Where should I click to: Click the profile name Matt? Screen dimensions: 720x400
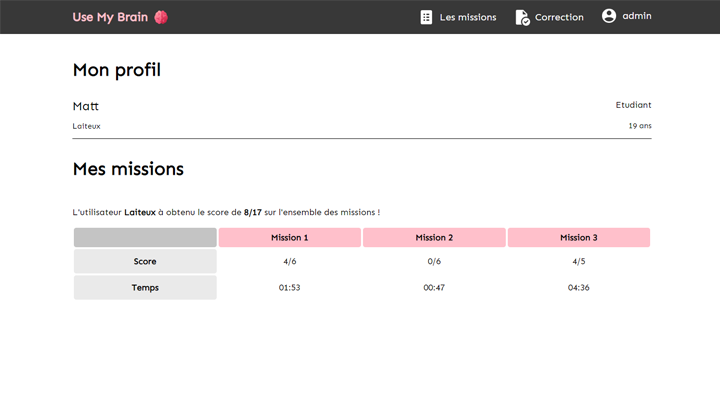pos(86,106)
